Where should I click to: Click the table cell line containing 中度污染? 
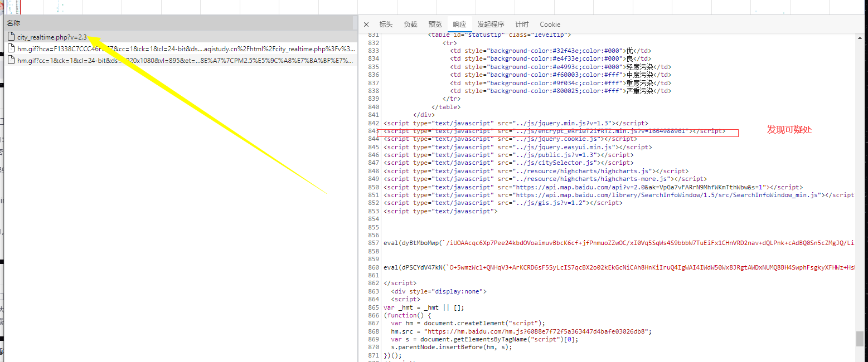pos(561,75)
